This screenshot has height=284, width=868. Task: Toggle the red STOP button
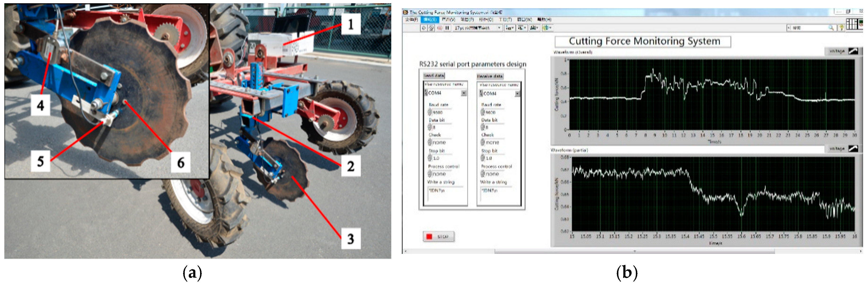click(x=438, y=237)
